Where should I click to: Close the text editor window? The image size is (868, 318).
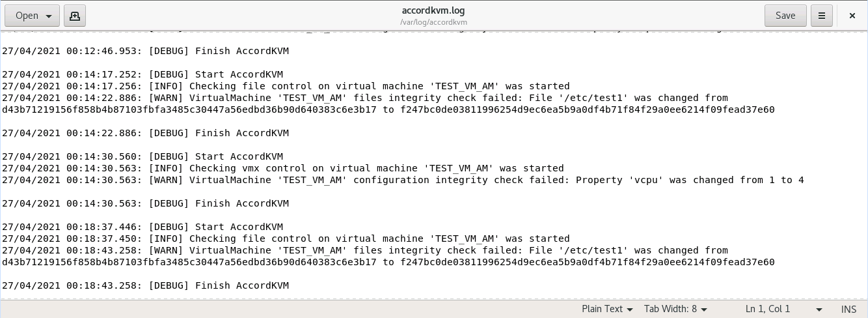[852, 16]
